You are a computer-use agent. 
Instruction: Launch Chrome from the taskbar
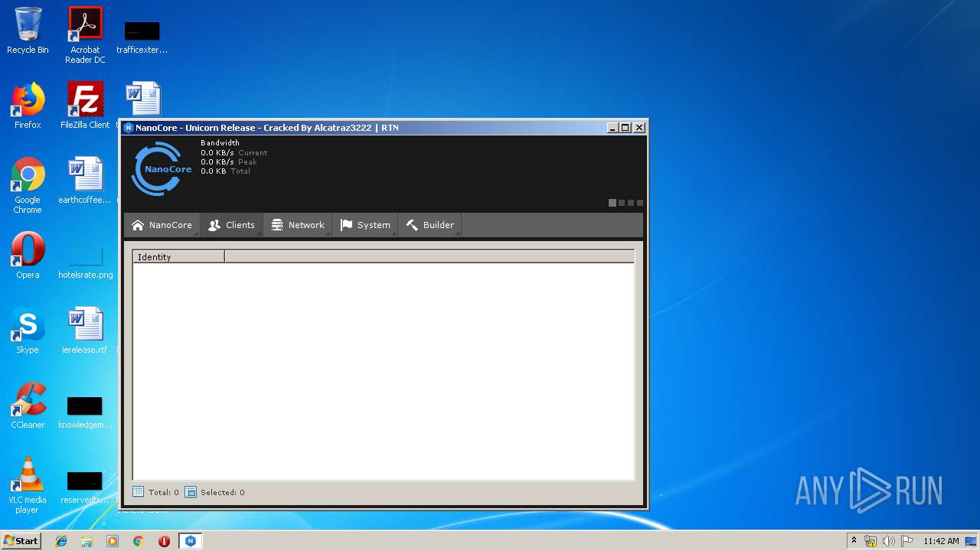coord(139,541)
